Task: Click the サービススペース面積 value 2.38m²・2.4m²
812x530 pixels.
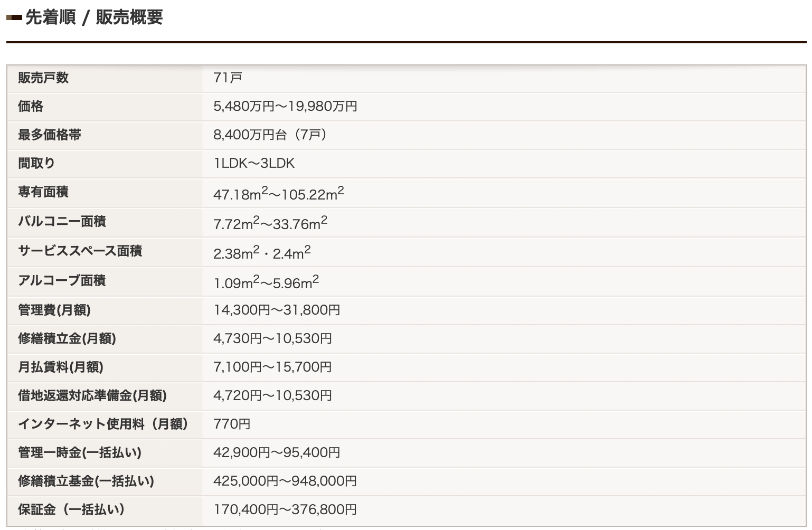Action: pyautogui.click(x=262, y=252)
